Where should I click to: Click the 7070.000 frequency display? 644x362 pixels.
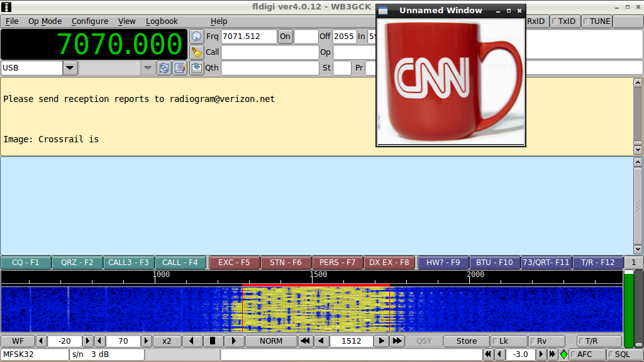(x=94, y=44)
